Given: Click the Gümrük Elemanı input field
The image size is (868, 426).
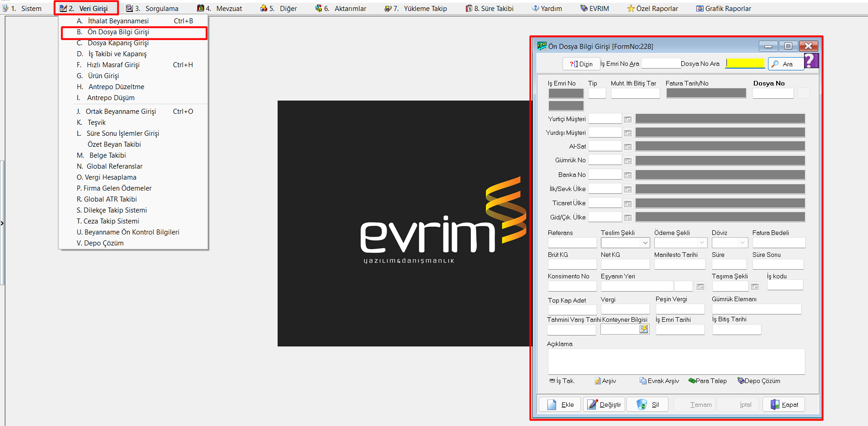Looking at the screenshot, I should coord(757,309).
